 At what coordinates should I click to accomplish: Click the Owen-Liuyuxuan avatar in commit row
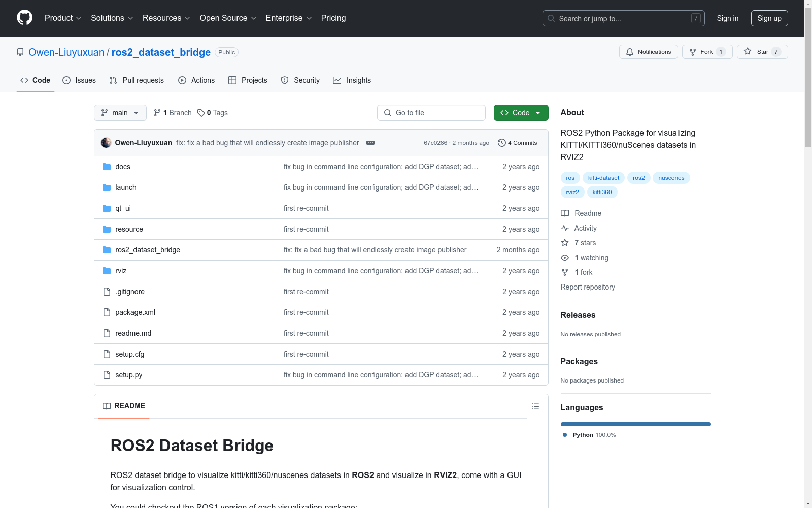106,143
